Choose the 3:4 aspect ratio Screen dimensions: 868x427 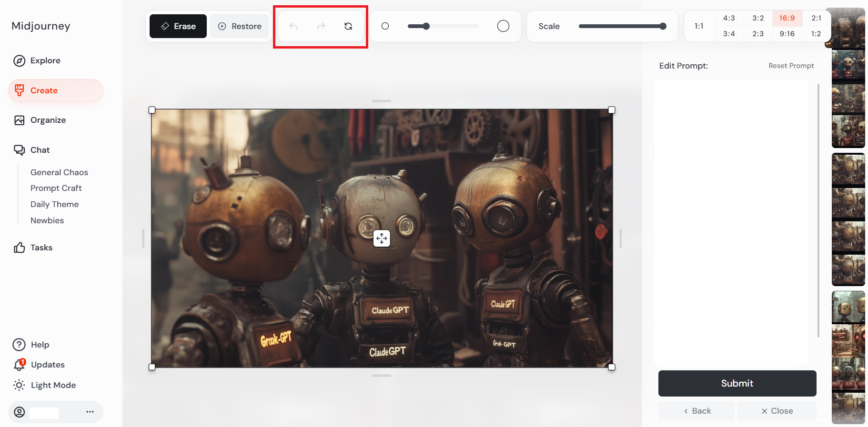[729, 34]
